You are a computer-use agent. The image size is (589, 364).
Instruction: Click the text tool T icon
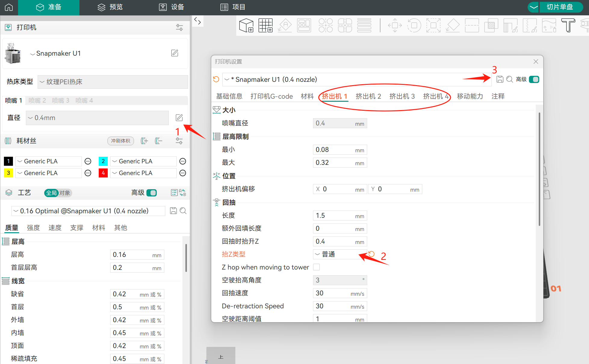click(568, 25)
